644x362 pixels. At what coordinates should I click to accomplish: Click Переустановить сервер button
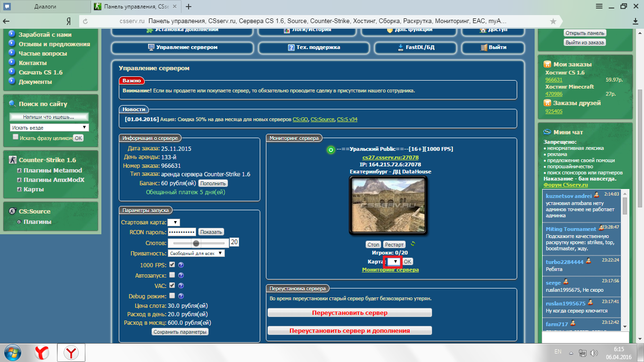click(350, 313)
